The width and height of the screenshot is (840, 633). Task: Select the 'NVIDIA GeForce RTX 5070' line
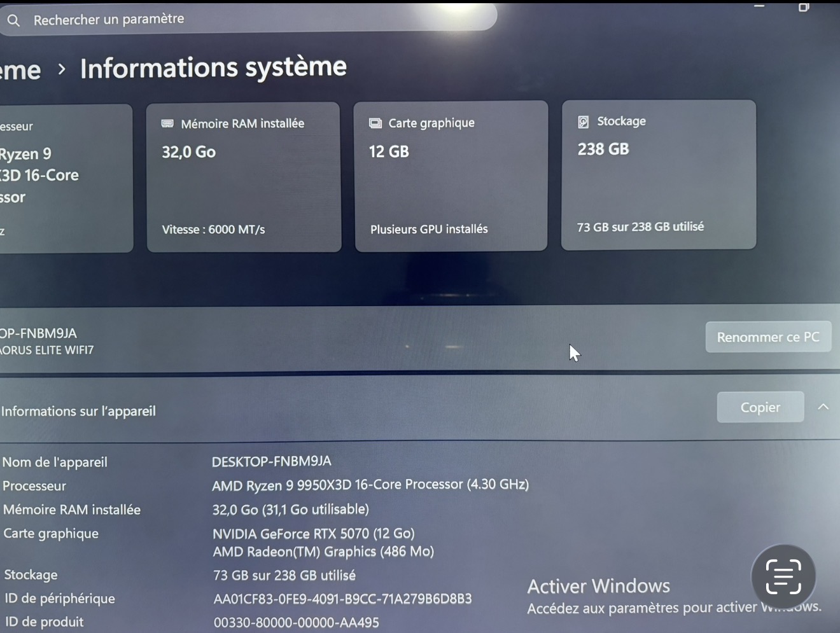pos(314,533)
